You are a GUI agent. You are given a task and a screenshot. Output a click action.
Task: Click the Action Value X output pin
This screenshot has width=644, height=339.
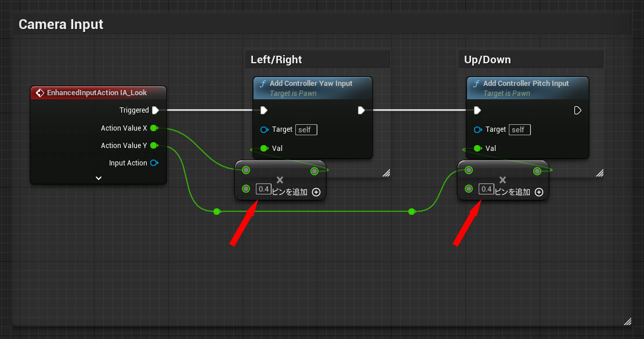click(154, 128)
